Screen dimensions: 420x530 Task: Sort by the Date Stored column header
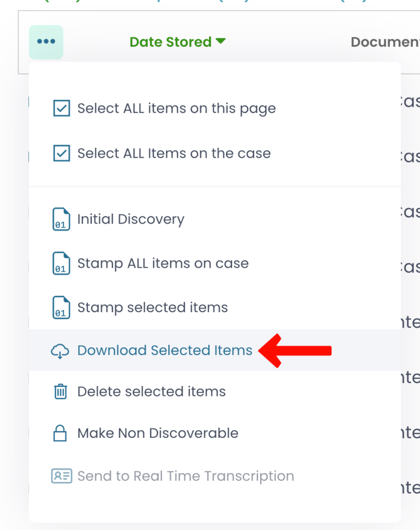[170, 42]
